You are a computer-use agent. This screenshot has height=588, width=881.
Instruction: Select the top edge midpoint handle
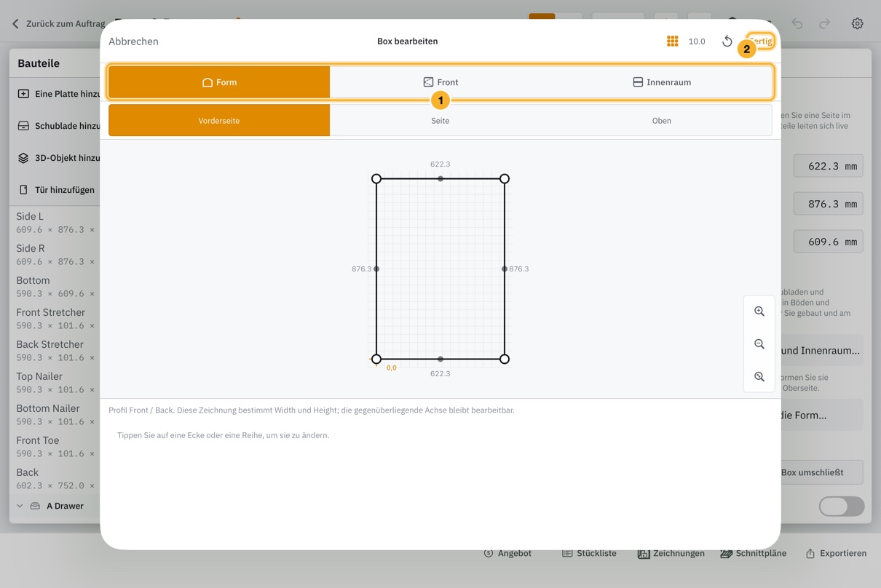pyautogui.click(x=440, y=178)
